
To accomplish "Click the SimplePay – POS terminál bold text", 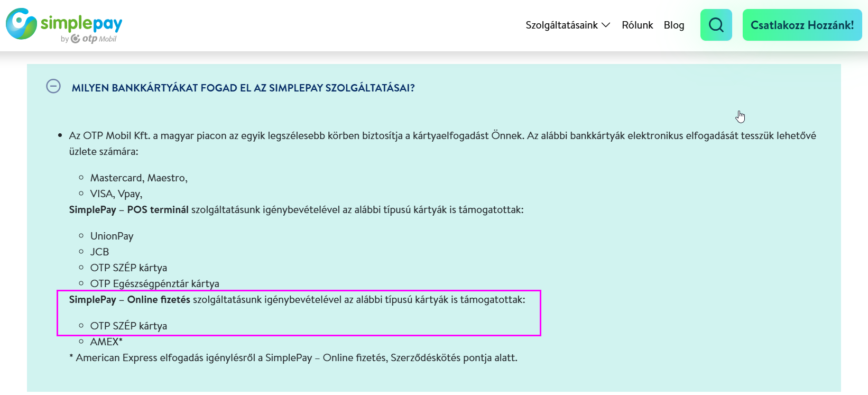I will (128, 209).
